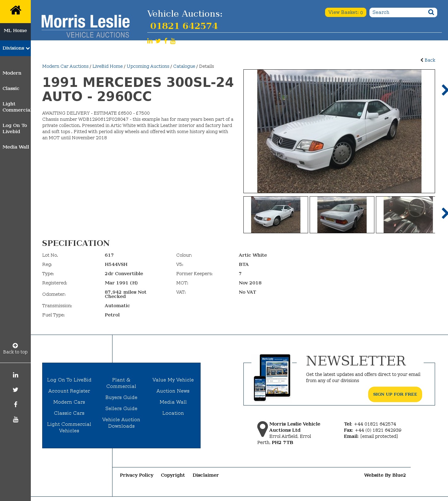Open Vehicle Auction Downloads link
The height and width of the screenshot is (501, 448).
121,423
